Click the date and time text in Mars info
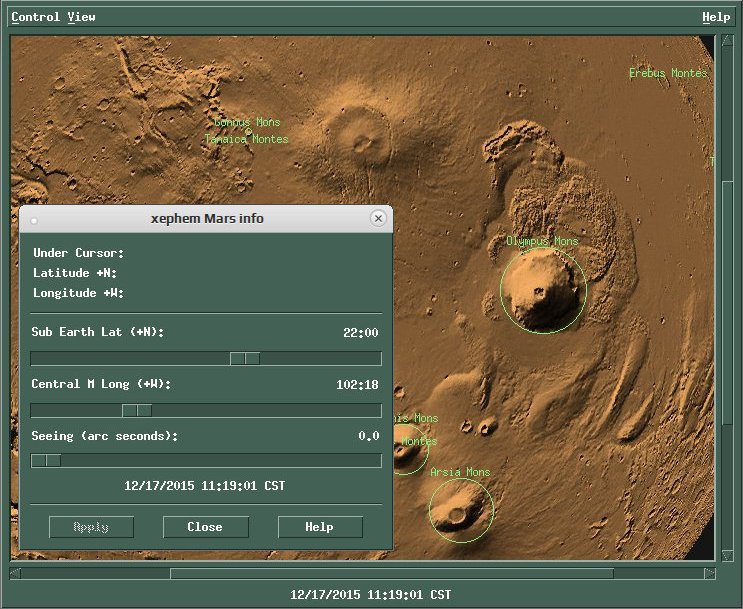Screen dimensions: 743x609 point(205,486)
